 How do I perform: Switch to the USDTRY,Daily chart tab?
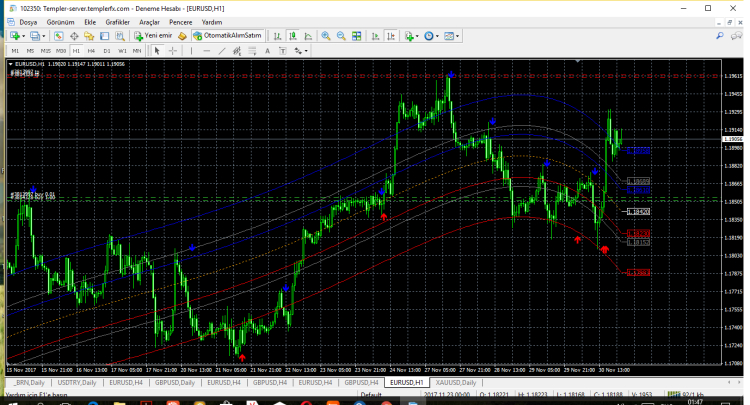[77, 383]
